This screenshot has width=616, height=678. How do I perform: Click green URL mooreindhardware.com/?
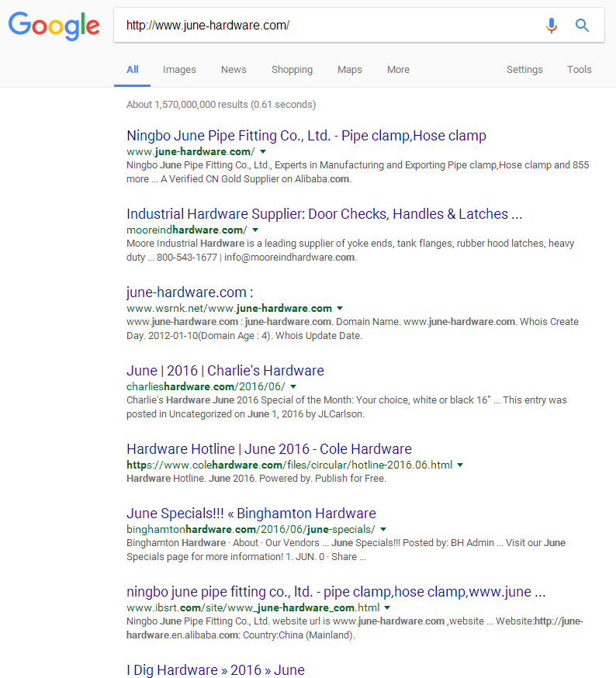pos(187,230)
